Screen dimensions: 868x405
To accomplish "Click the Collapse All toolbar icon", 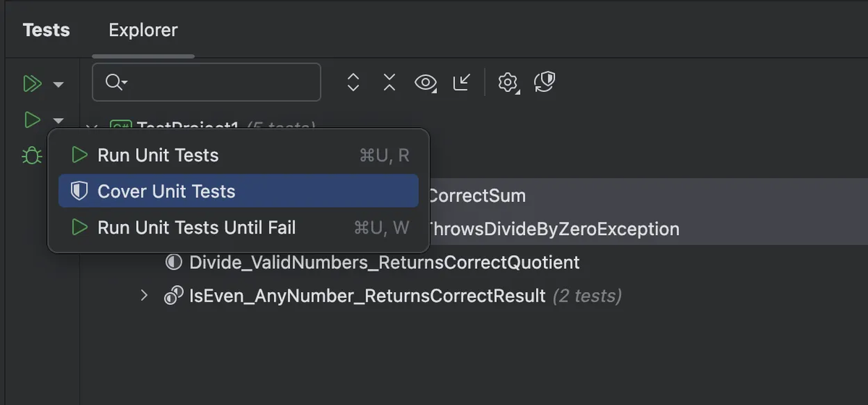I will coord(389,82).
